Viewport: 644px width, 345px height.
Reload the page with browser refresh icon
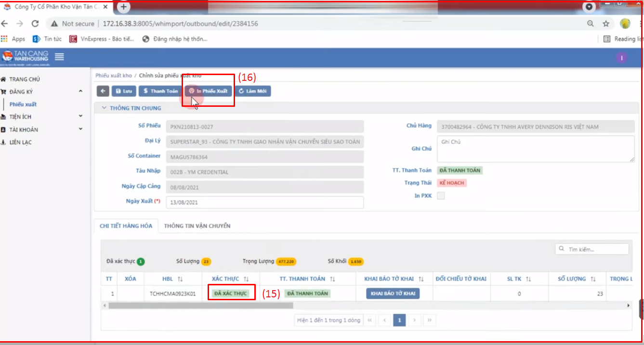[35, 24]
